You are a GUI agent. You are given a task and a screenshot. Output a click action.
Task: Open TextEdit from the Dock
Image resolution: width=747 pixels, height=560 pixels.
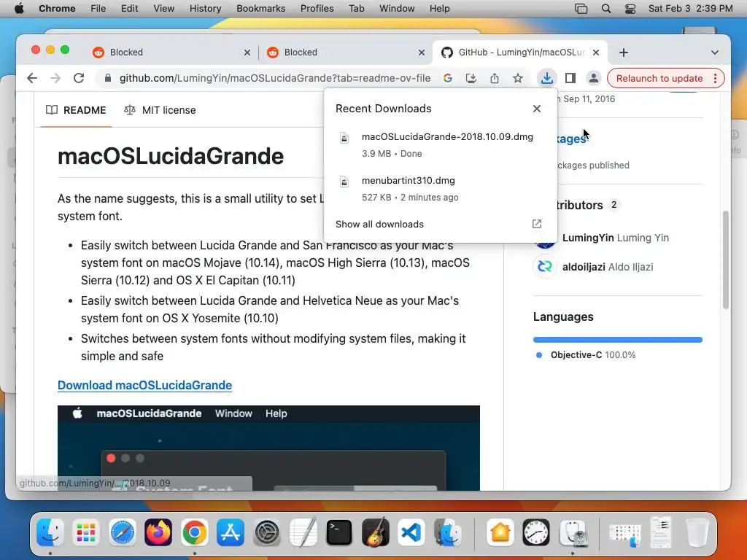click(303, 532)
